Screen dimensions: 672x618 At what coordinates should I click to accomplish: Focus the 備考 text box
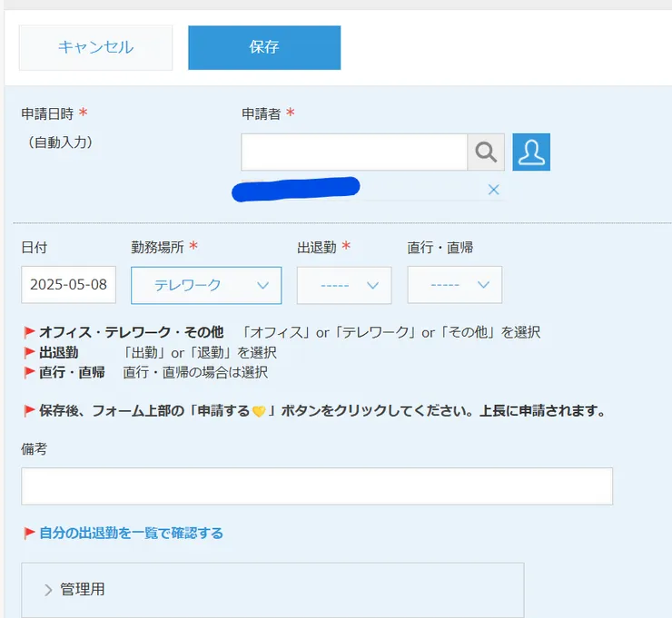click(x=317, y=486)
